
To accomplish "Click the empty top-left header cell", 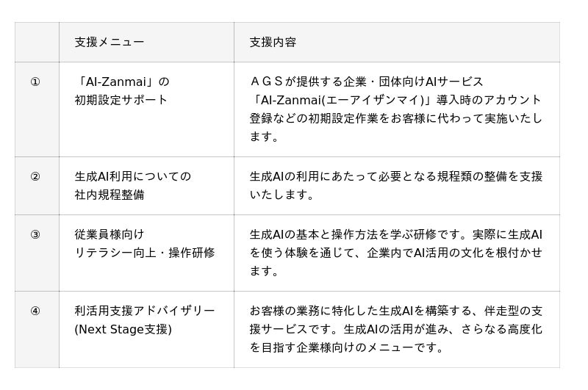I will point(37,42).
